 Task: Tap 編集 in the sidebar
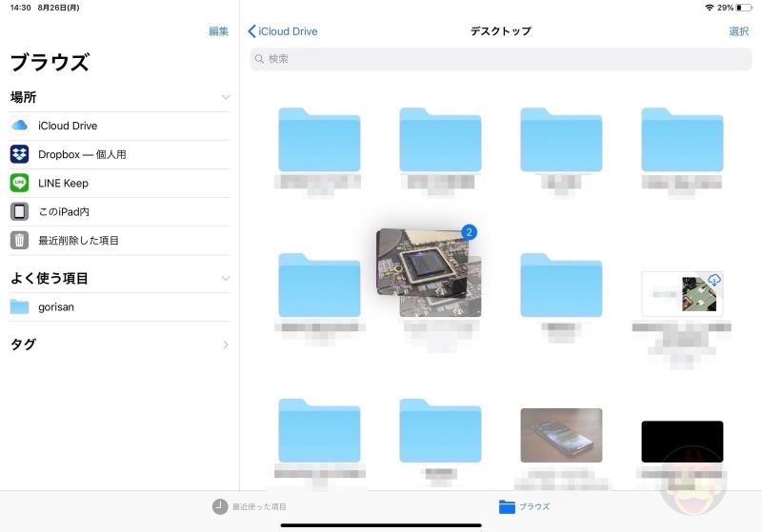[219, 31]
